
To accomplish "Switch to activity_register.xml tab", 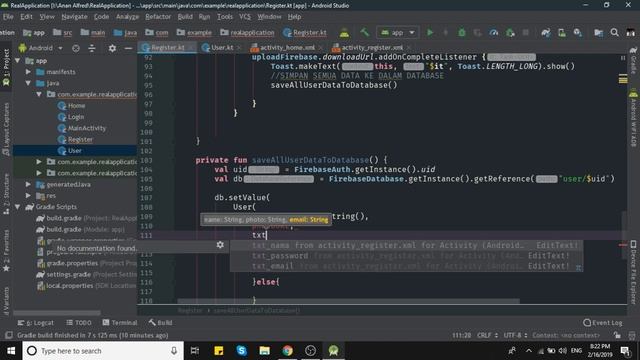I will click(372, 47).
